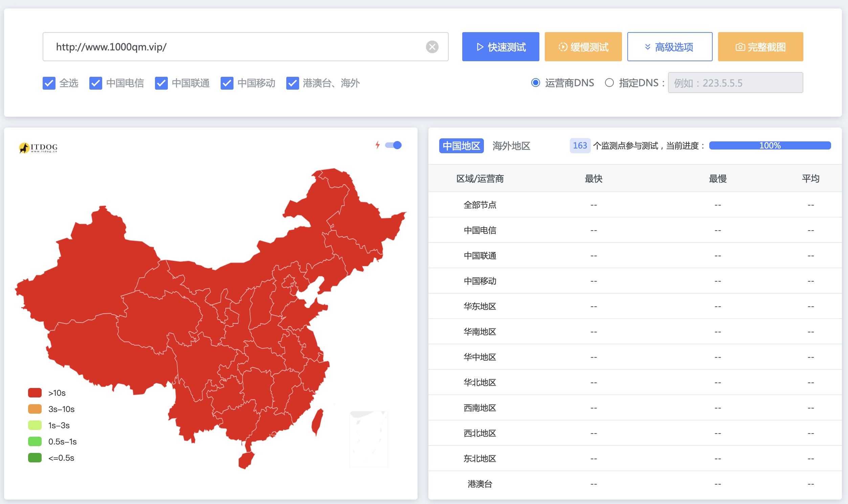Click the 区域/运营商 column header
This screenshot has height=504, width=848.
480,179
